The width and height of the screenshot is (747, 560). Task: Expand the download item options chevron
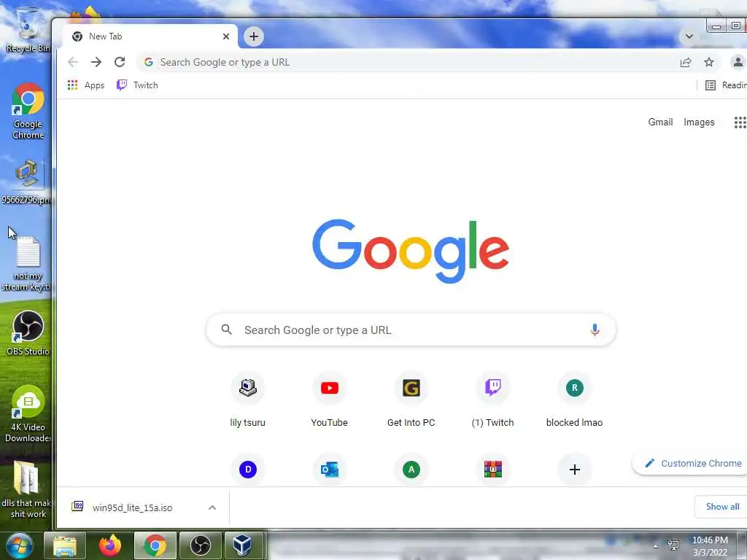click(212, 507)
